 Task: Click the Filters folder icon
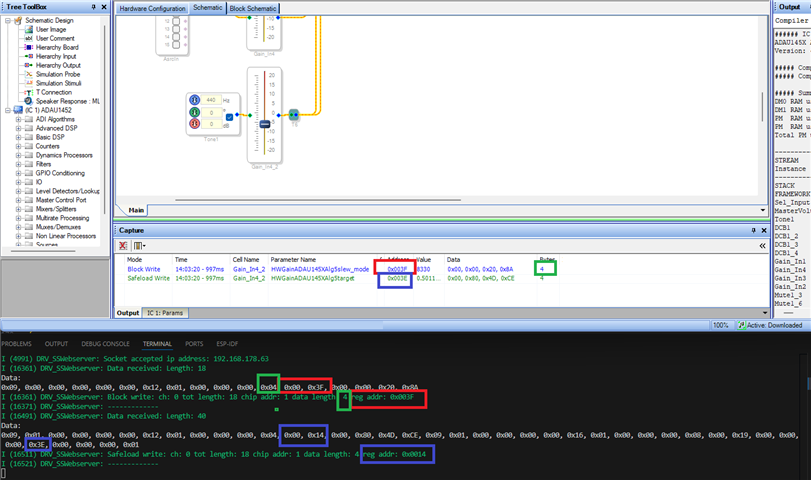(29, 164)
